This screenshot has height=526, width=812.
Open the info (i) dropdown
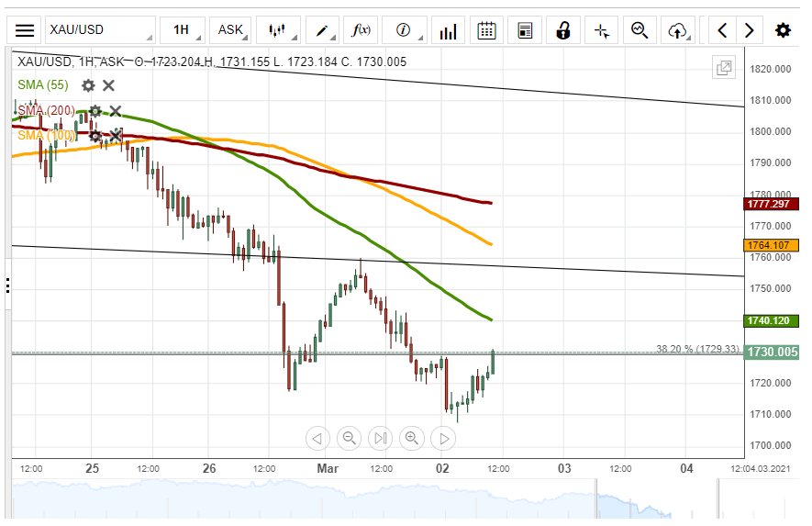pyautogui.click(x=404, y=30)
